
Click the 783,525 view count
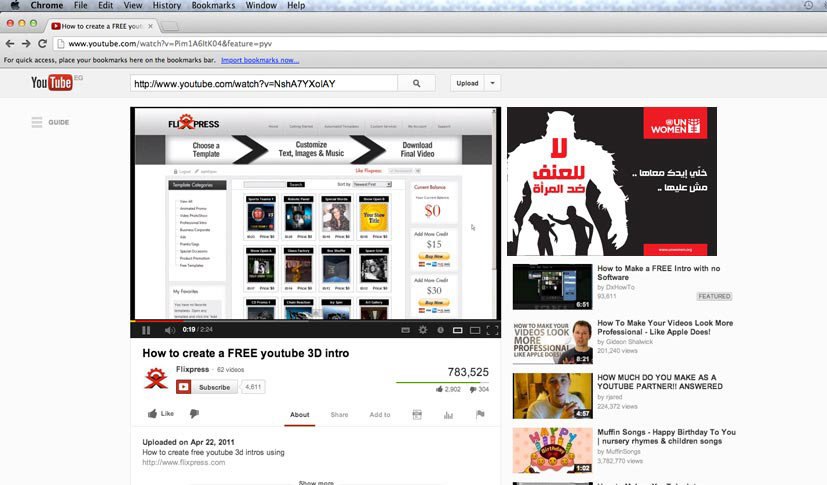click(x=468, y=372)
